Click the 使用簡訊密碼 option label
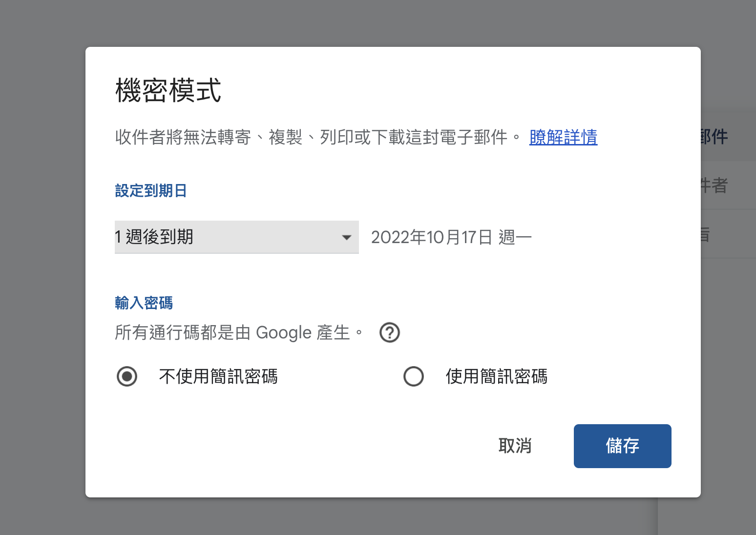This screenshot has height=535, width=756. point(496,376)
